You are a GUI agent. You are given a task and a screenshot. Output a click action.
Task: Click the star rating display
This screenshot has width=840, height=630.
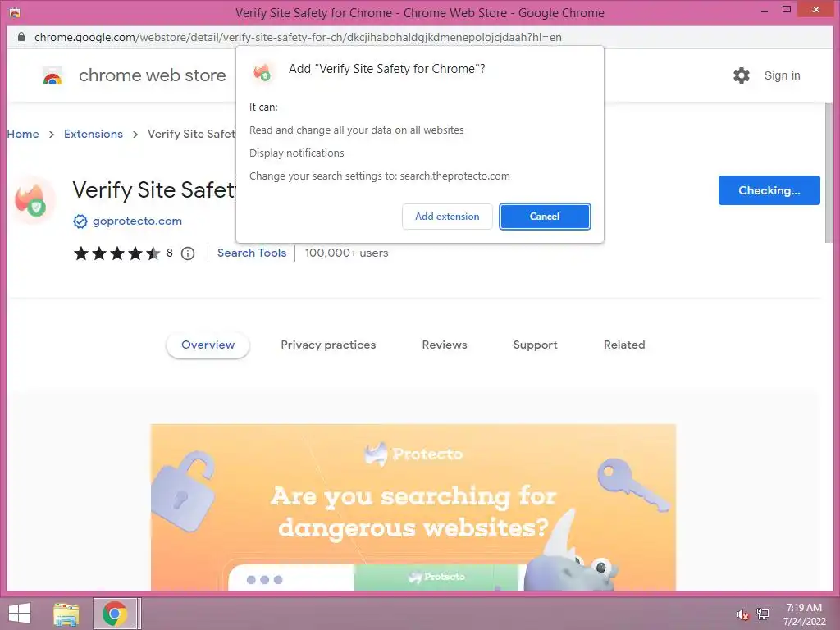[116, 253]
